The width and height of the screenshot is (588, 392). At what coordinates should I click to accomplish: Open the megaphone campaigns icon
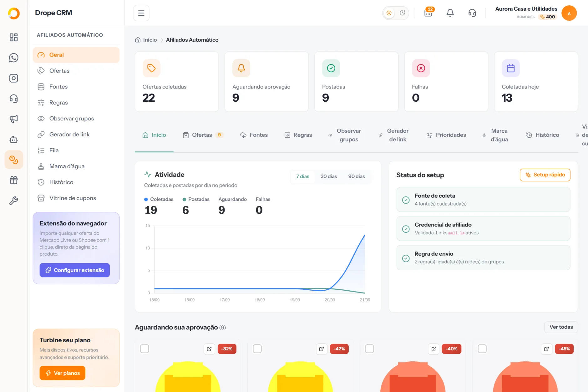coord(14,119)
